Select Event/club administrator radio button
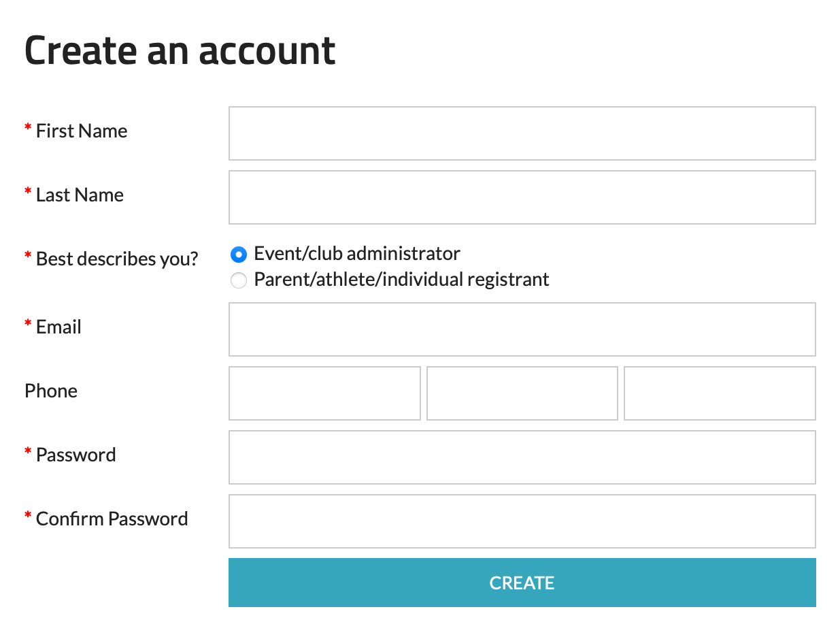Screen dimensions: 840x637 239,255
